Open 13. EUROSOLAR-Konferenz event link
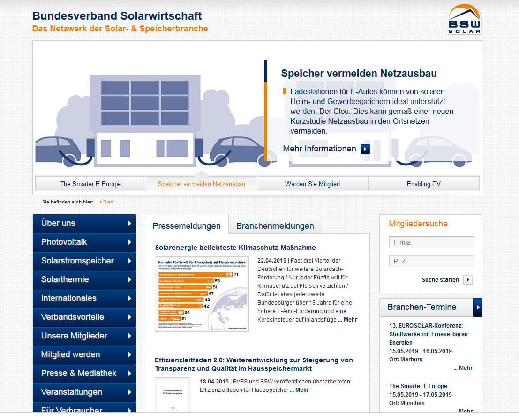 coord(429,334)
